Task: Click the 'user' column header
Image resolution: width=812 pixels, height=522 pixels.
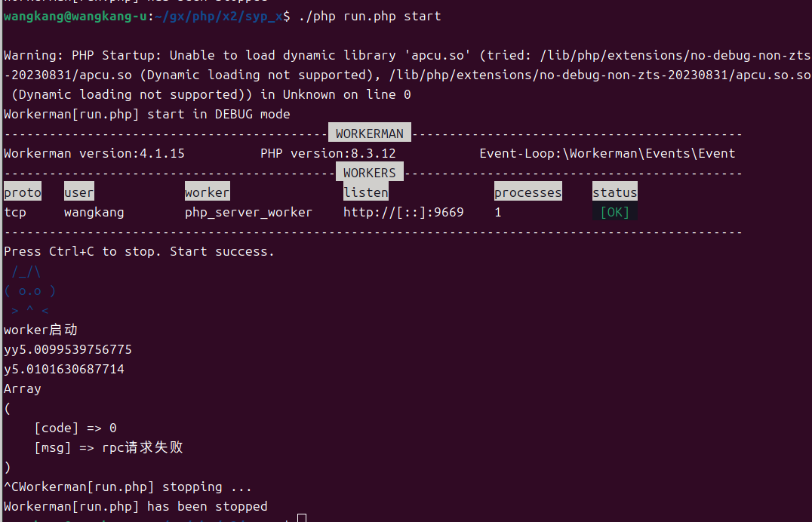Action: pyautogui.click(x=78, y=192)
